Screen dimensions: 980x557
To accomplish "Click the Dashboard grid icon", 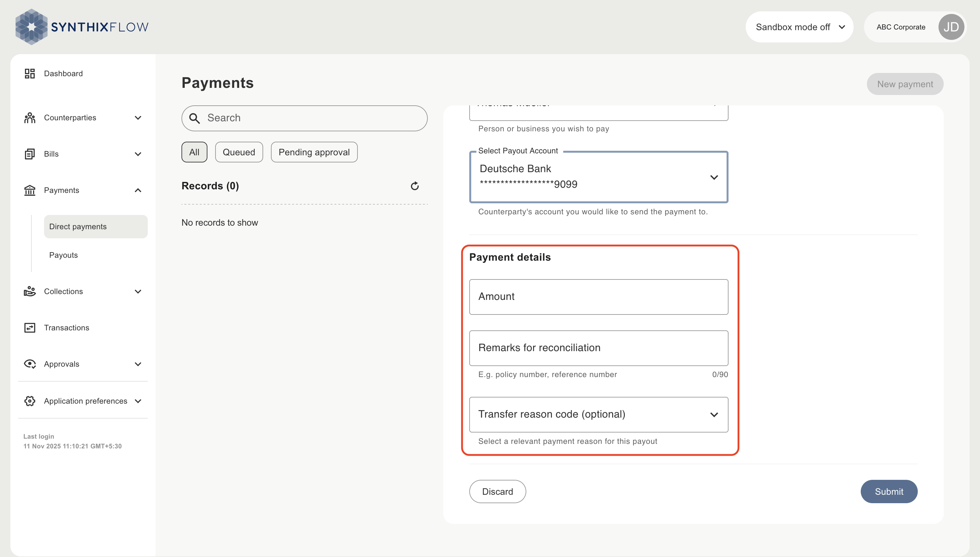I will (x=29, y=74).
